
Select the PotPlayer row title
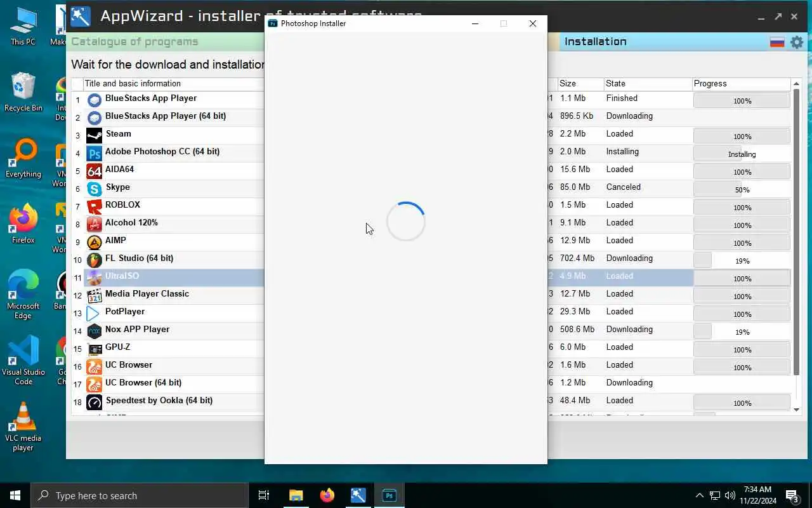tap(125, 312)
